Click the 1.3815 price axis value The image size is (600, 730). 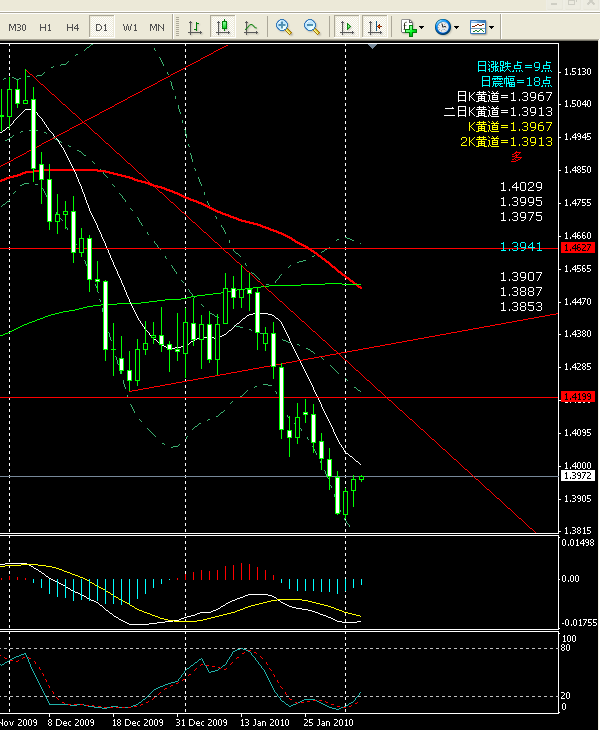point(578,530)
